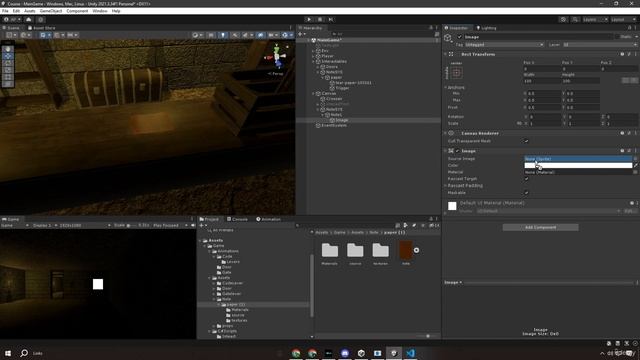Screen dimensions: 640x360
Task: Select the EventSystem object in Hierarchy
Action: [x=333, y=125]
